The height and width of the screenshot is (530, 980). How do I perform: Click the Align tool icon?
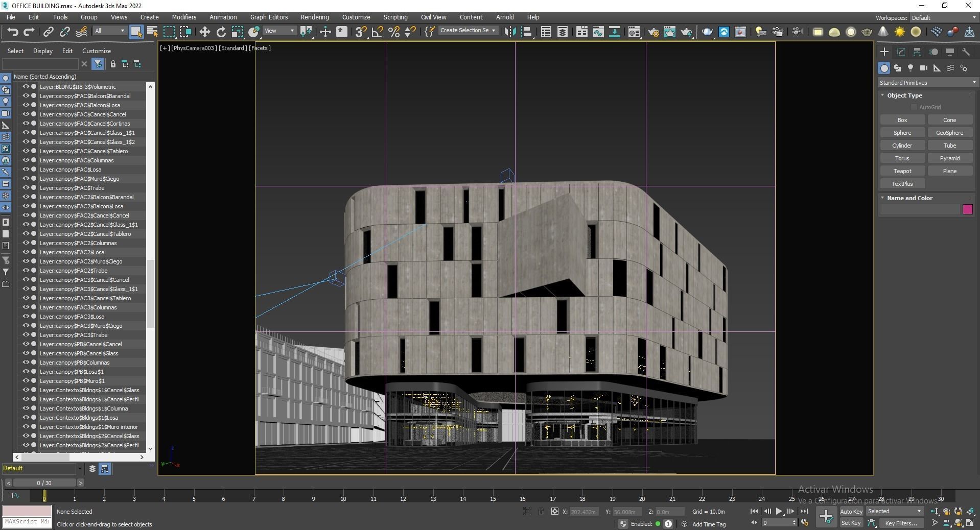pyautogui.click(x=526, y=32)
